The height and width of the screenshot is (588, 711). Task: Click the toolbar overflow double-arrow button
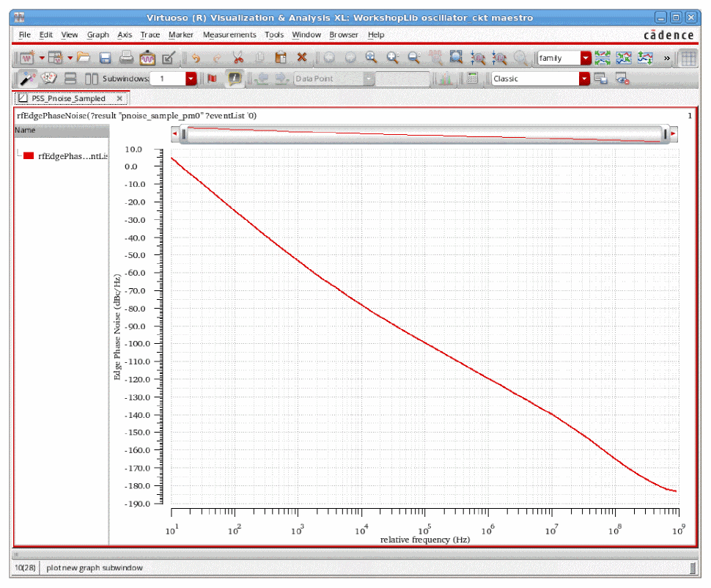(x=667, y=58)
